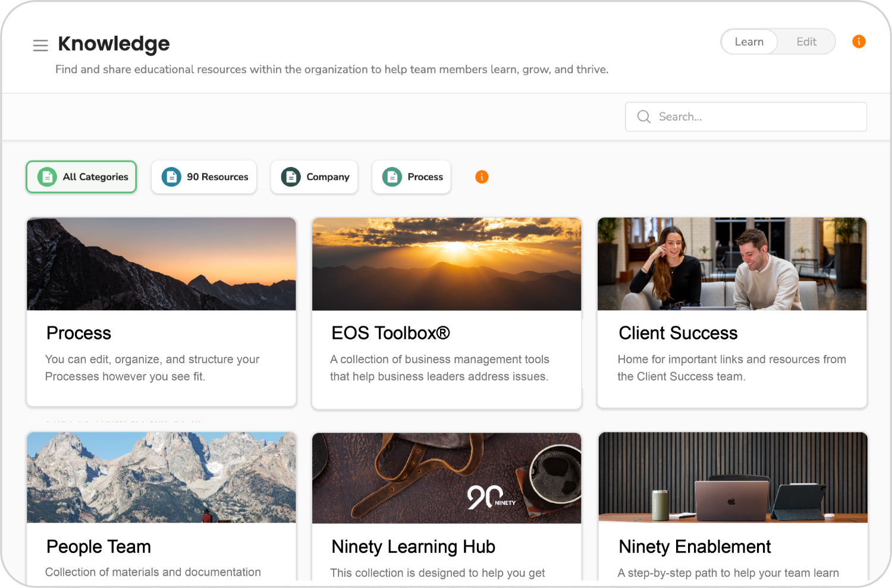Open the Knowledge page heading

coord(113,43)
